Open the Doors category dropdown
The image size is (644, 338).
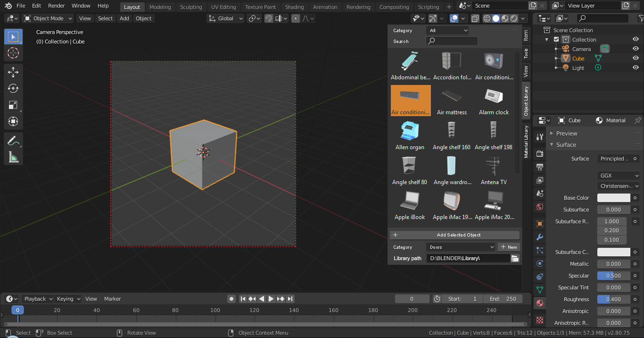coord(461,247)
